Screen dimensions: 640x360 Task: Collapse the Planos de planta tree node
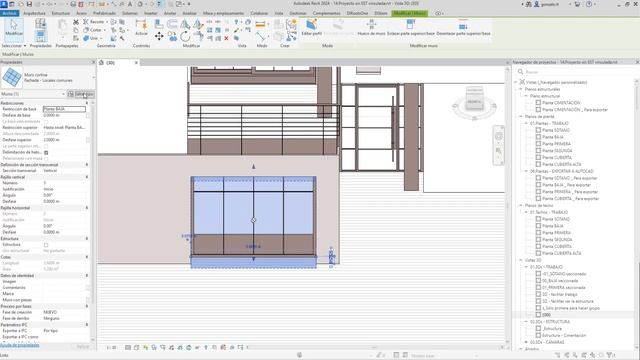[x=521, y=116]
